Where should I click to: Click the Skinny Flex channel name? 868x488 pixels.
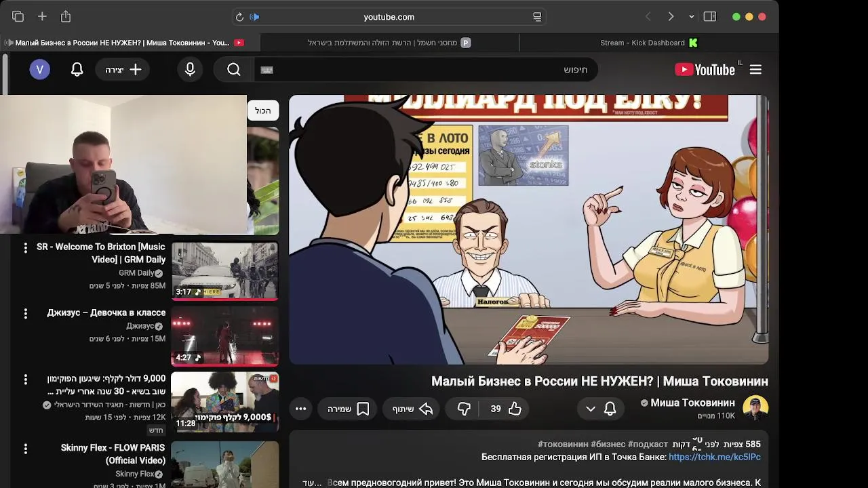tap(134, 474)
